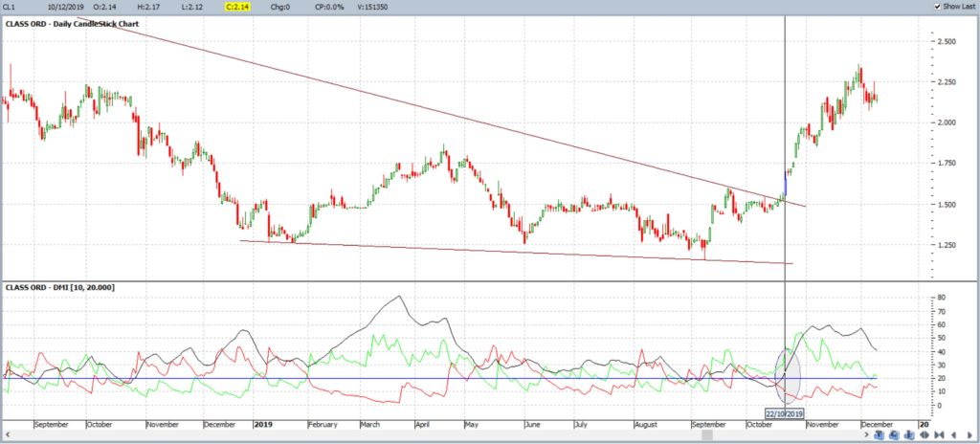
Task: Click the February label on time axis
Action: (323, 424)
